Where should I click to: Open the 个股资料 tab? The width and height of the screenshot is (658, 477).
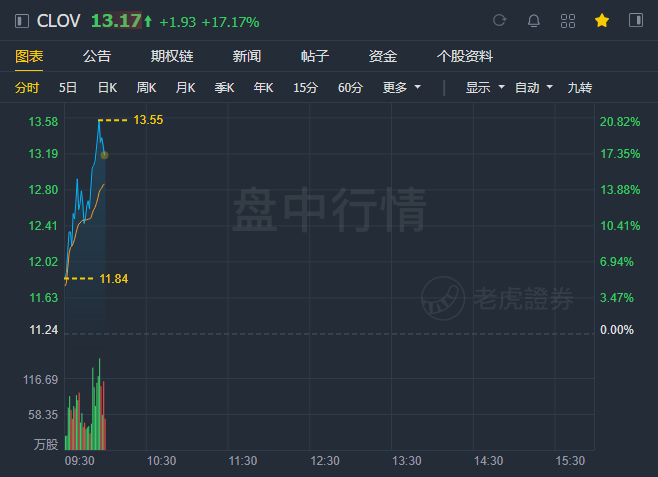[465, 56]
